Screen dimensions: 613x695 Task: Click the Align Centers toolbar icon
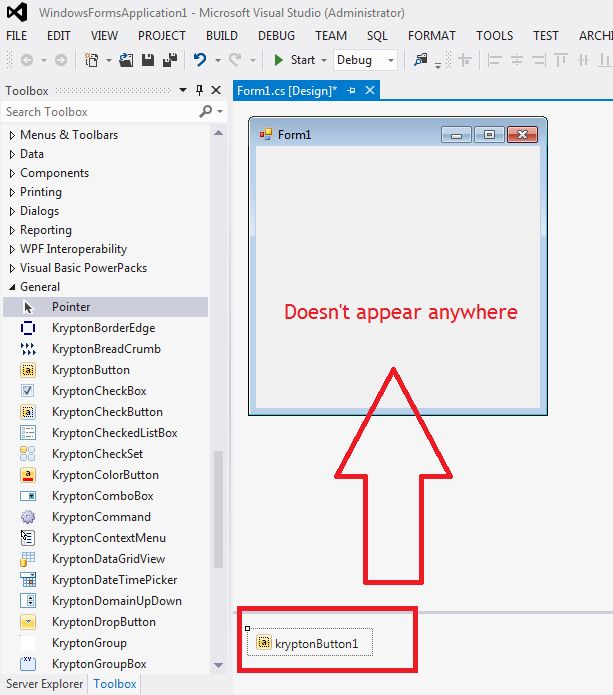[516, 60]
